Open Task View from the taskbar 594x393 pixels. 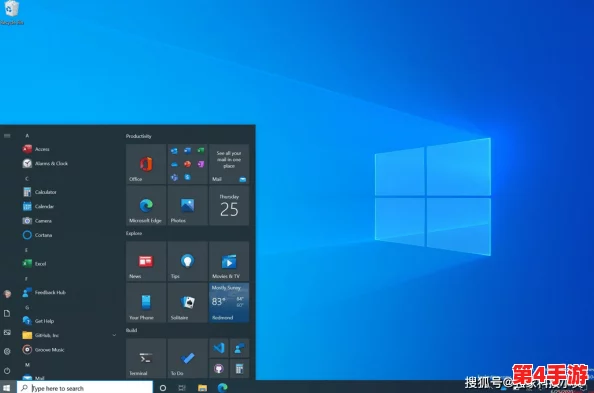click(182, 388)
